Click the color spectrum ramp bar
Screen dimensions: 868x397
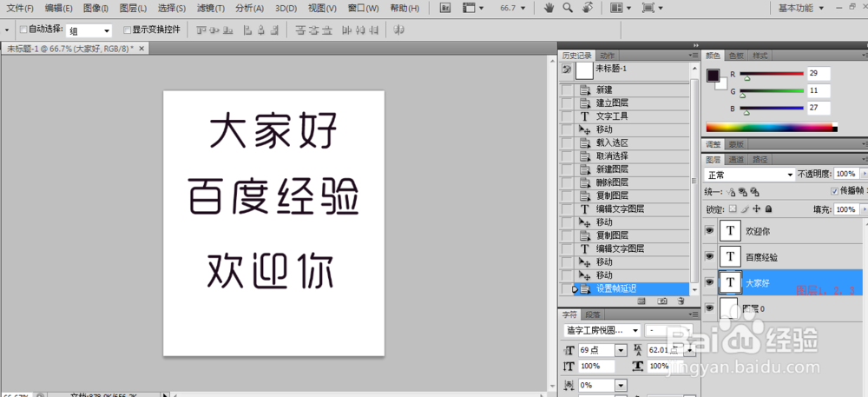tap(772, 128)
